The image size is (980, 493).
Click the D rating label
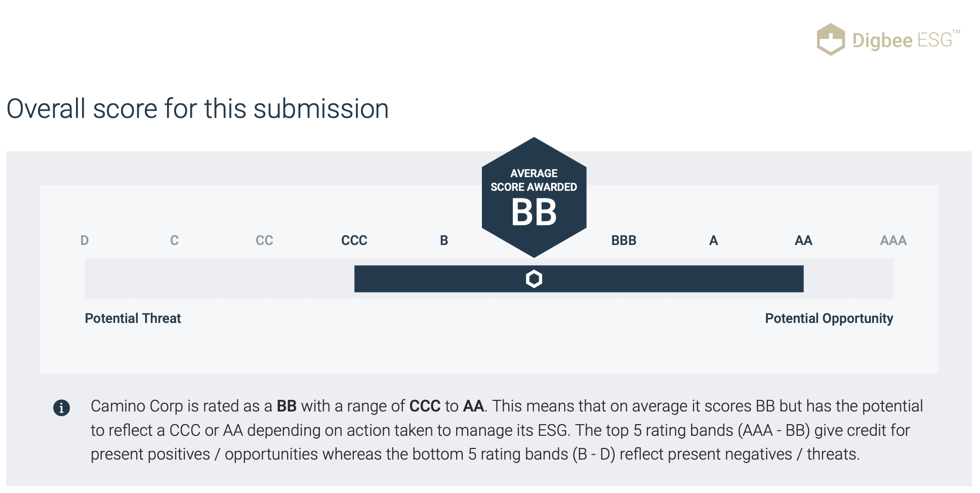point(85,240)
